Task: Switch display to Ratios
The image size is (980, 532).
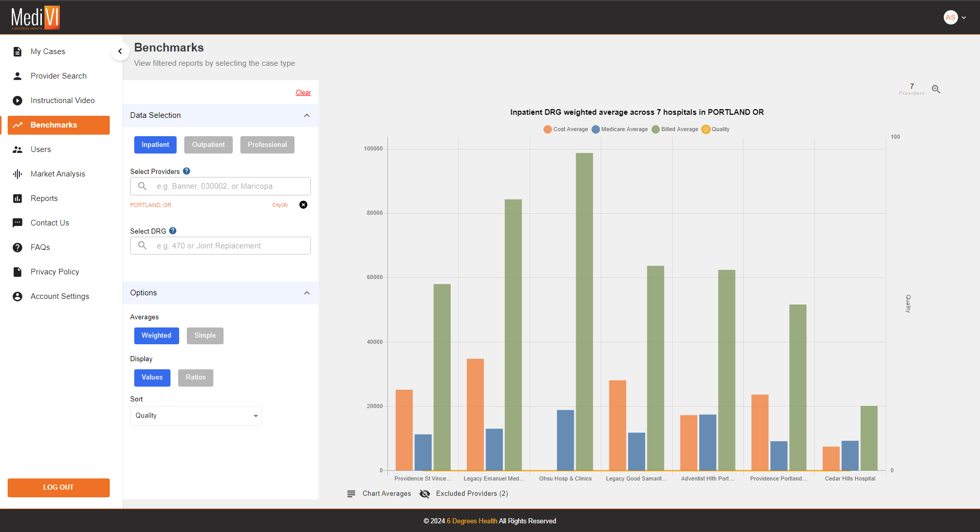Action: click(x=195, y=377)
